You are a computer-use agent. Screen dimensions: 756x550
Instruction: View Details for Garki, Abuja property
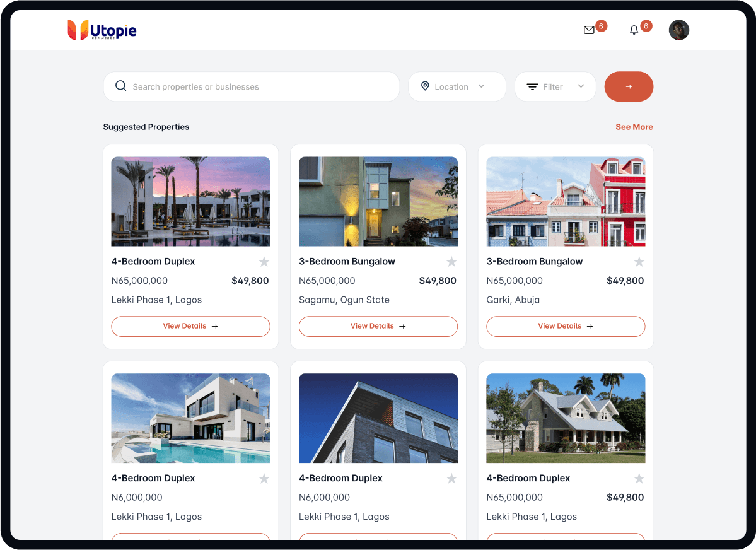tap(565, 326)
